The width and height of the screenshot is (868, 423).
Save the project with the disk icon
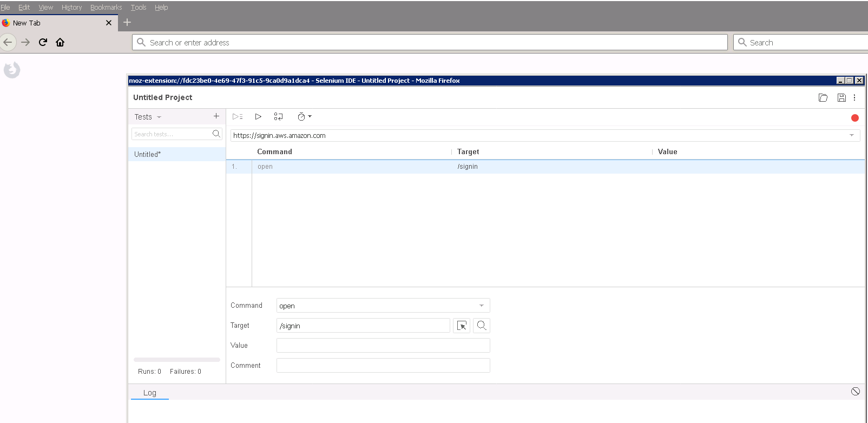pyautogui.click(x=841, y=97)
